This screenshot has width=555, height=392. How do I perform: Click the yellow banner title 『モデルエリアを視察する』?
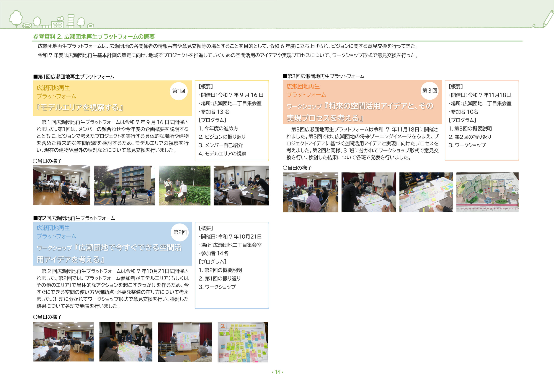80,107
